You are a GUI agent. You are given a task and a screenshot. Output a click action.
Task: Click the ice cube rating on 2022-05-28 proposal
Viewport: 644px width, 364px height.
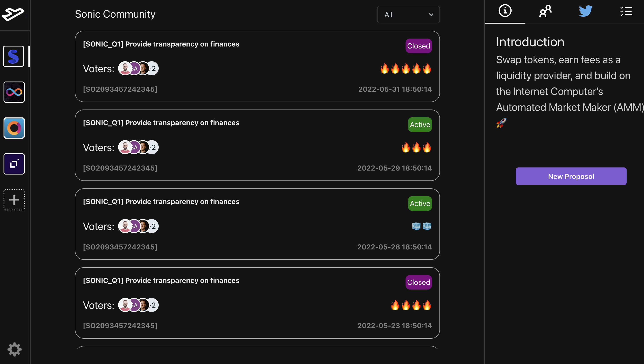(421, 226)
